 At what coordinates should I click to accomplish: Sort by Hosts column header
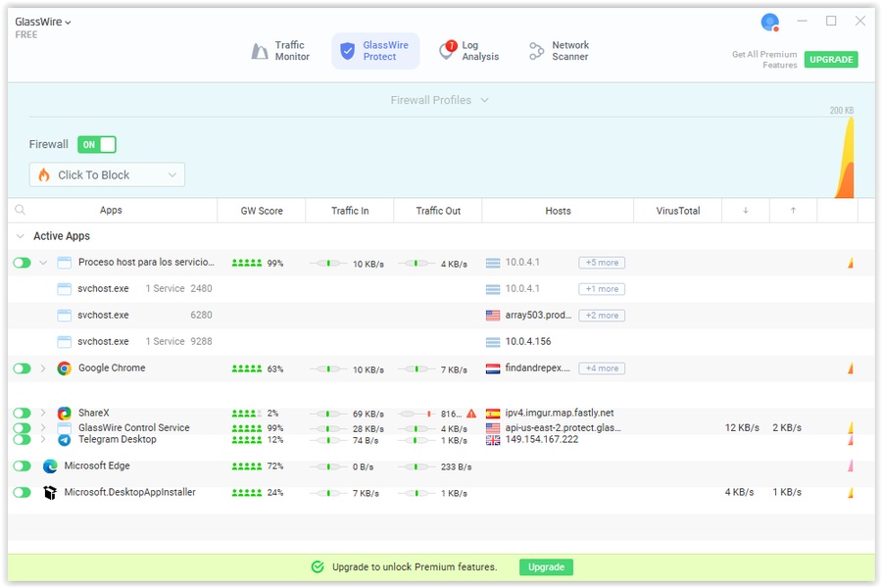click(x=558, y=211)
